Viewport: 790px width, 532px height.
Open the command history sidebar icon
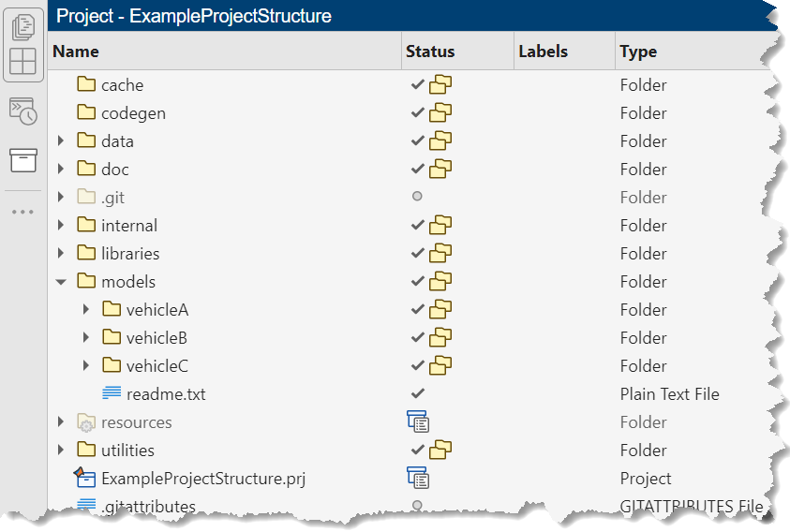tap(22, 111)
